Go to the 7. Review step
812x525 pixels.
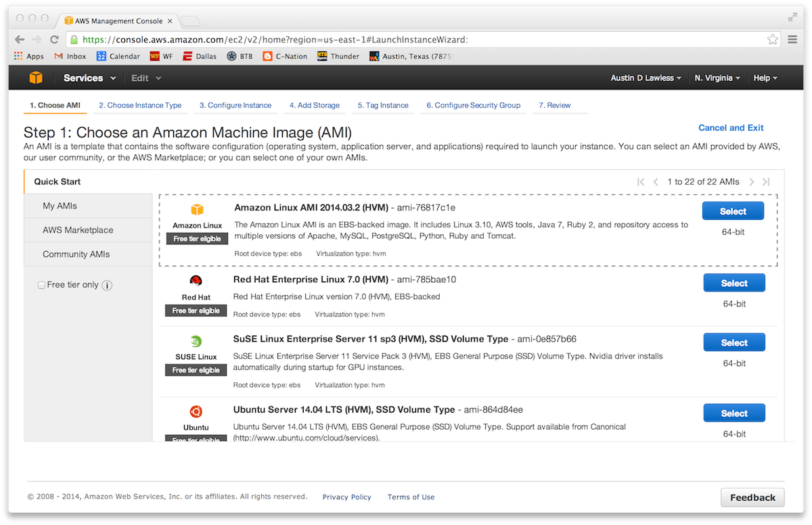coord(555,106)
